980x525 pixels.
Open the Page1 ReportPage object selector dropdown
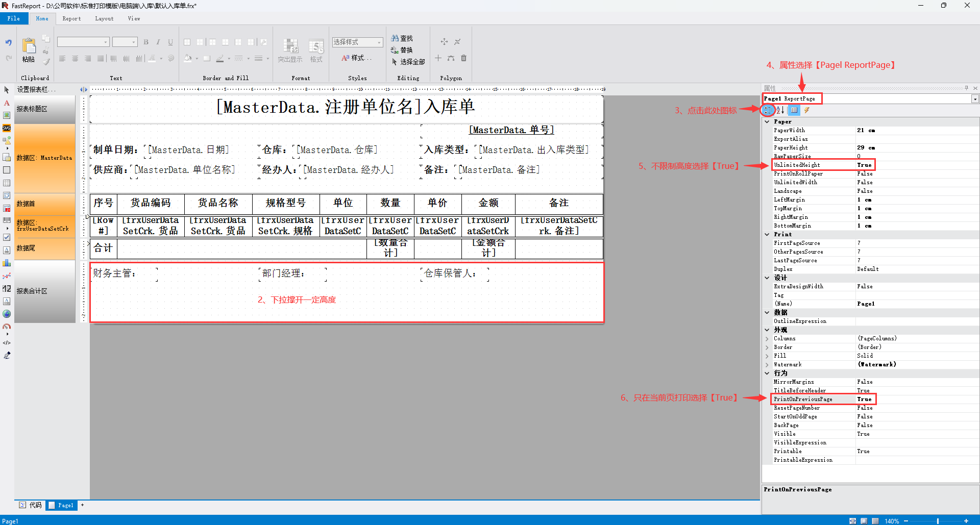975,99
